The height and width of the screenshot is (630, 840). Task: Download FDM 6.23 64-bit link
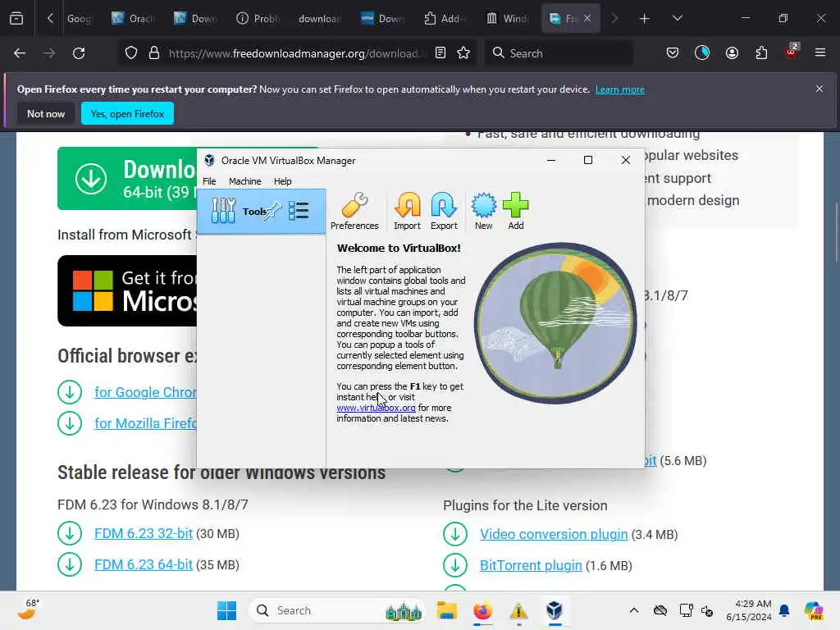[143, 564]
